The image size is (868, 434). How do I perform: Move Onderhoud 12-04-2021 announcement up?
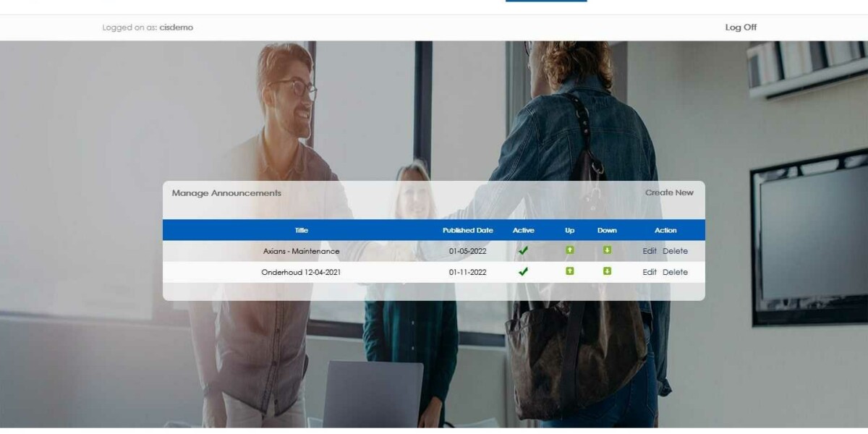[x=570, y=271]
